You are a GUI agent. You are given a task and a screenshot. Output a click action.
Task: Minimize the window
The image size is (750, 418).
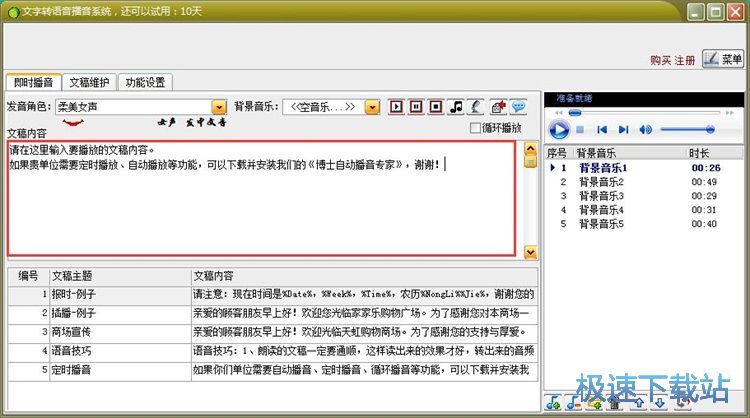696,12
